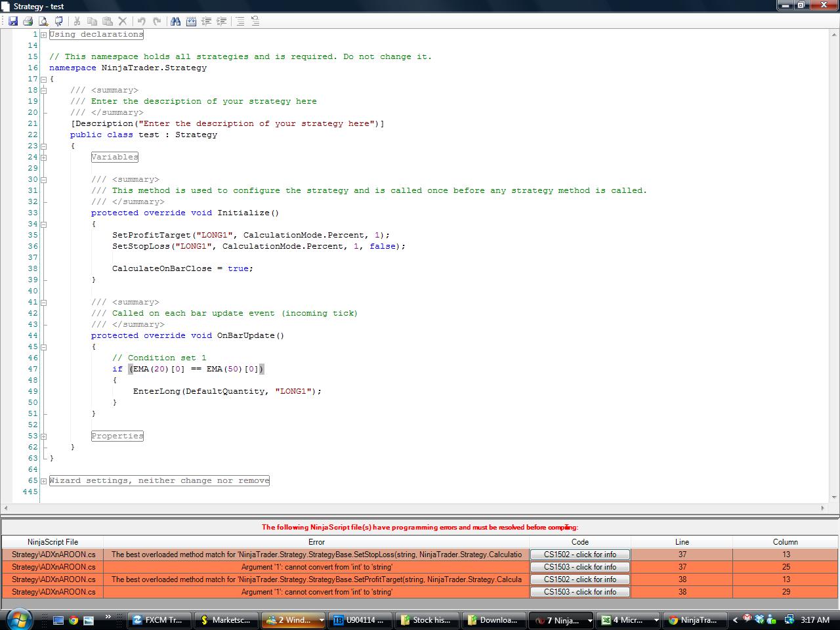Select the Line column header in error grid
This screenshot has height=630, width=840.
[x=682, y=542]
